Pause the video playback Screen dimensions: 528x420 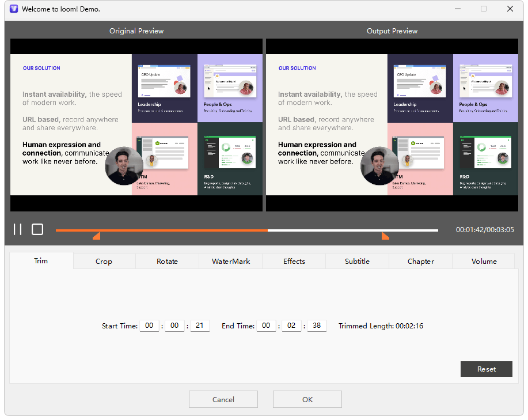pyautogui.click(x=17, y=229)
